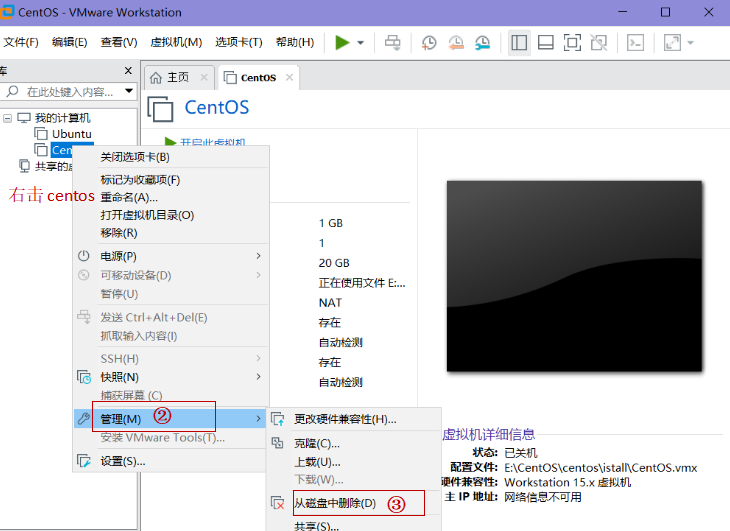Choose 设置(S)... in context menu

point(171,461)
